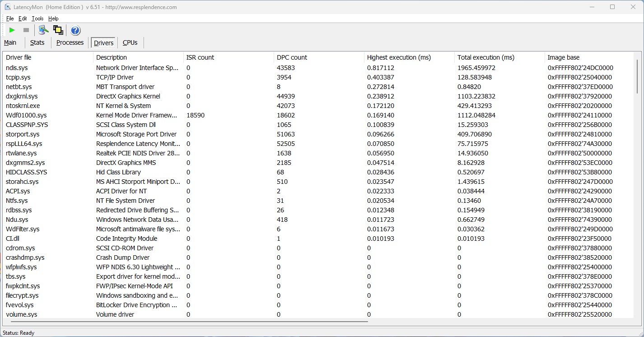Sort by the Image base column header

(x=589, y=57)
